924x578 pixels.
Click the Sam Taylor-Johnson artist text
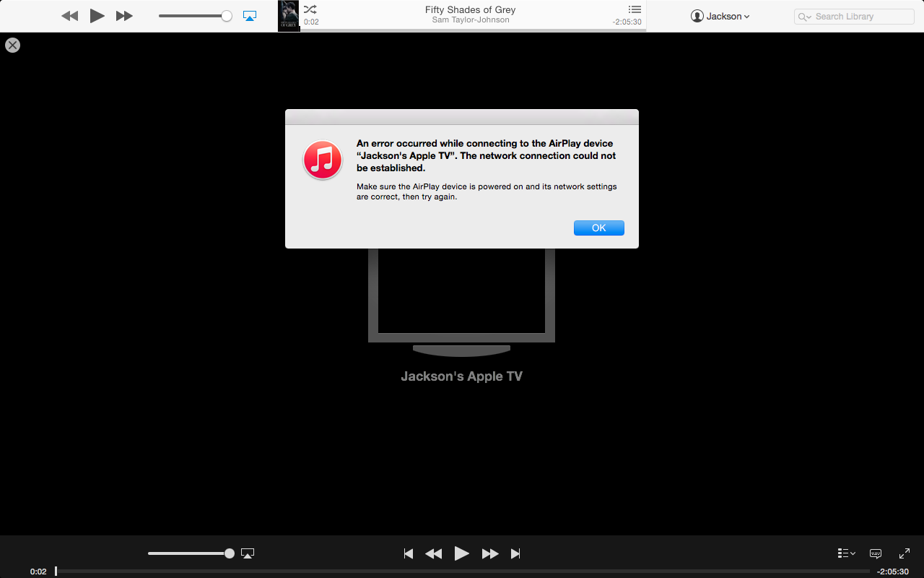coord(471,20)
